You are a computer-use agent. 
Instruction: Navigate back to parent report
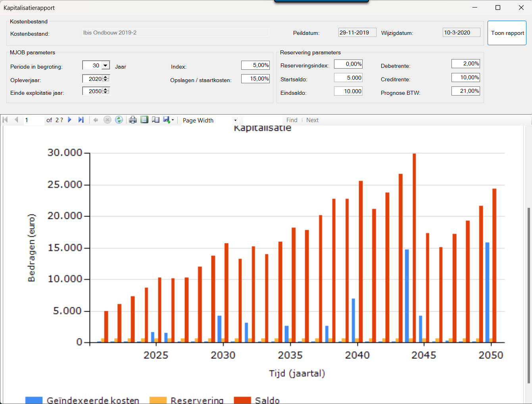coord(96,120)
